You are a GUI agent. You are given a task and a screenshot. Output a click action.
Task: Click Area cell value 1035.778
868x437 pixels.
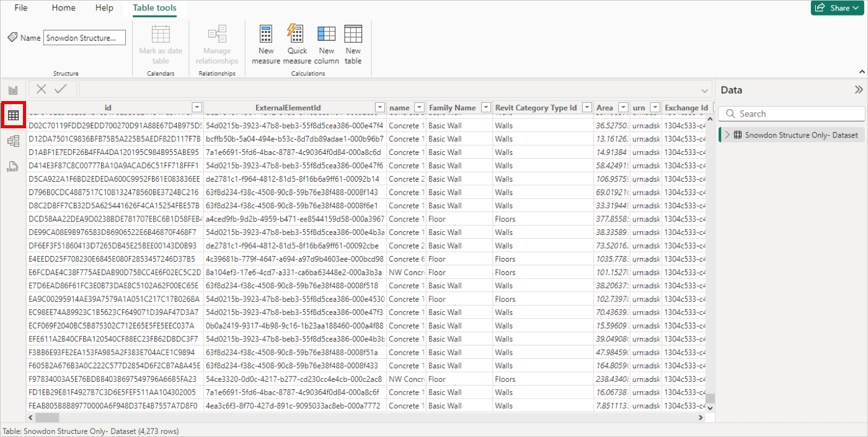tap(612, 259)
